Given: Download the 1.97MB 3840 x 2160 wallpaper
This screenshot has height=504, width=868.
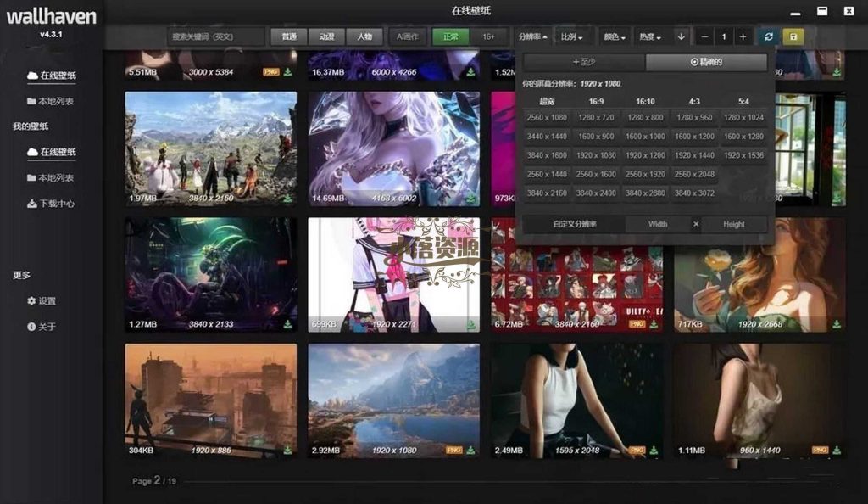Looking at the screenshot, I should (x=288, y=199).
